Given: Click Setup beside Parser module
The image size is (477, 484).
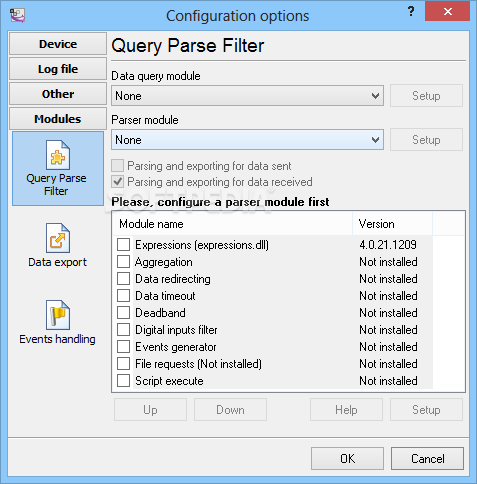Looking at the screenshot, I should [426, 140].
